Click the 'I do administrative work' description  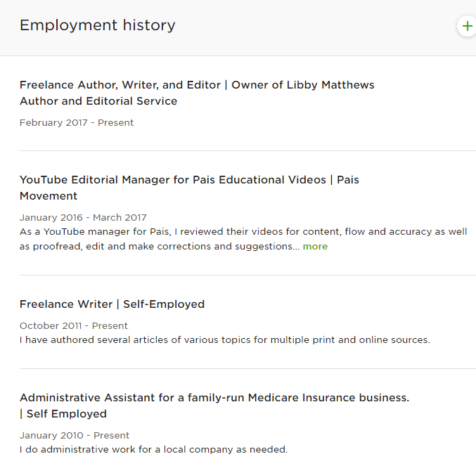point(153,450)
